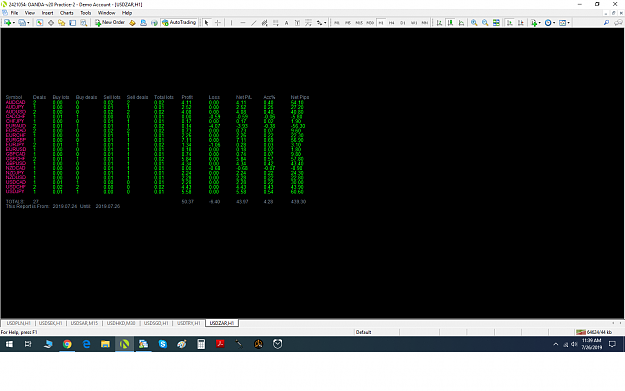Open Google Chrome from the taskbar
This screenshot has width=625, height=391.
(x=67, y=344)
